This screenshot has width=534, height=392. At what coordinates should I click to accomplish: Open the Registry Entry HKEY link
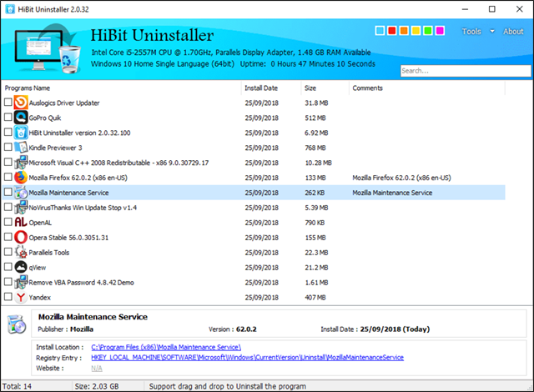pyautogui.click(x=247, y=357)
